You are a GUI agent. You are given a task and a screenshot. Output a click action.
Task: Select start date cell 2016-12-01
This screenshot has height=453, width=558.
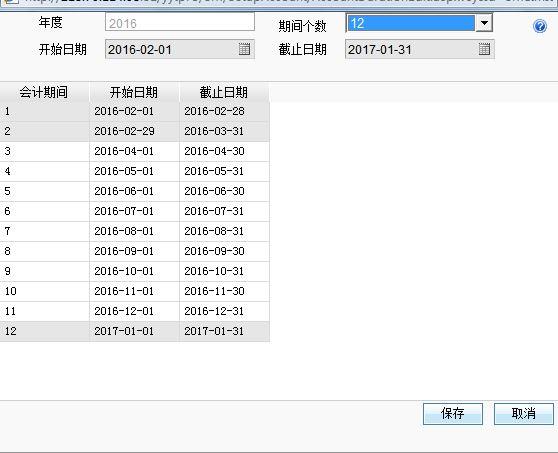[x=134, y=311]
